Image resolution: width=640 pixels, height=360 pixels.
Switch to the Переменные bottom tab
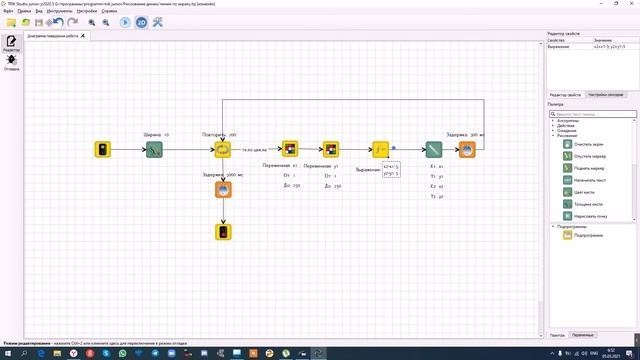(582, 335)
